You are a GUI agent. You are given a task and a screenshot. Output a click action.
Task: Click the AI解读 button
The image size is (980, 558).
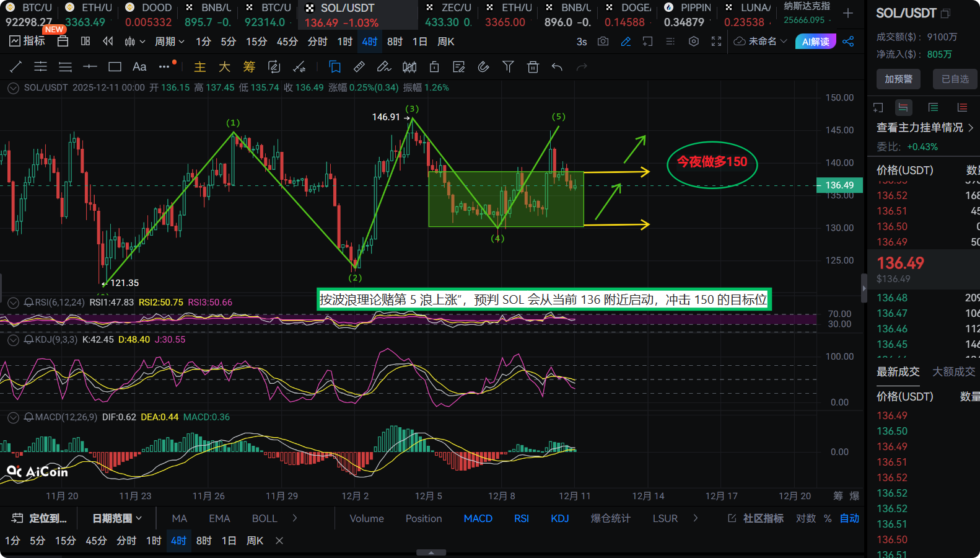pyautogui.click(x=815, y=42)
